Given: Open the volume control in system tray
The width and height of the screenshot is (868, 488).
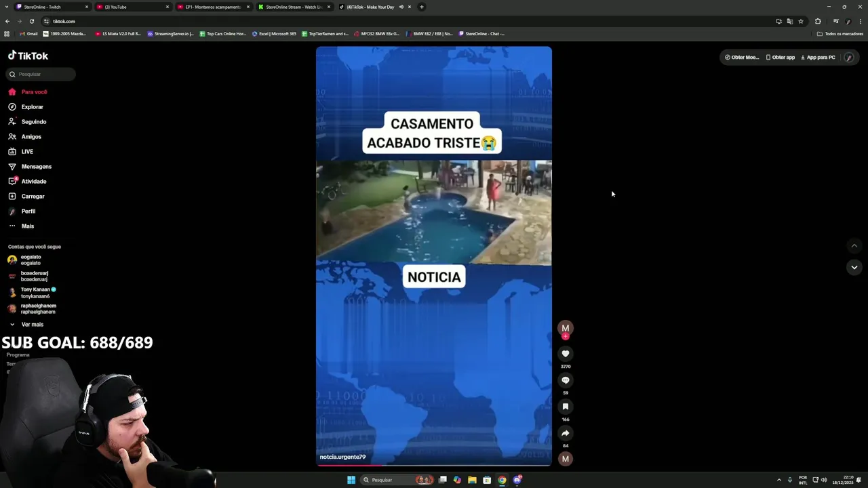Looking at the screenshot, I should pos(824,480).
